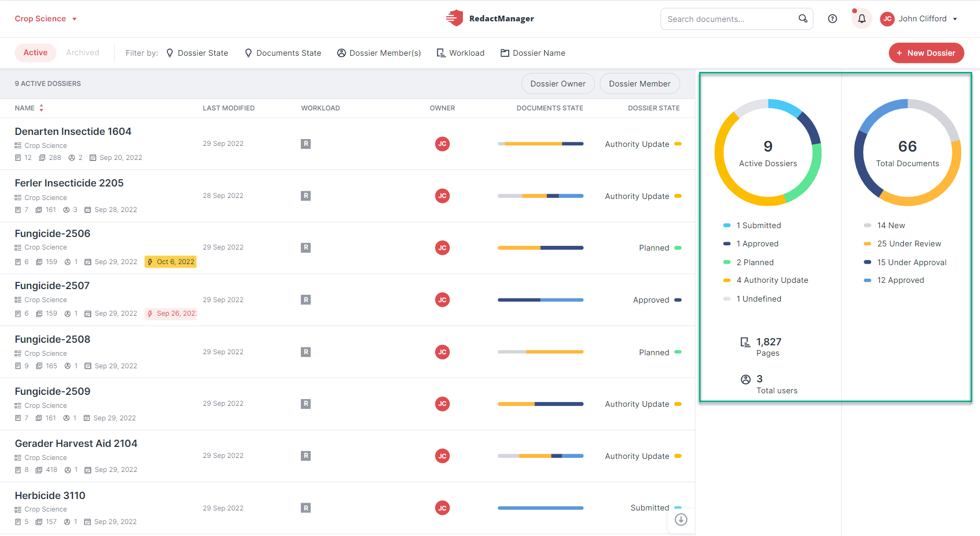Click workload R badge for Denarten Insectide 1604
This screenshot has height=536, width=980.
point(306,144)
